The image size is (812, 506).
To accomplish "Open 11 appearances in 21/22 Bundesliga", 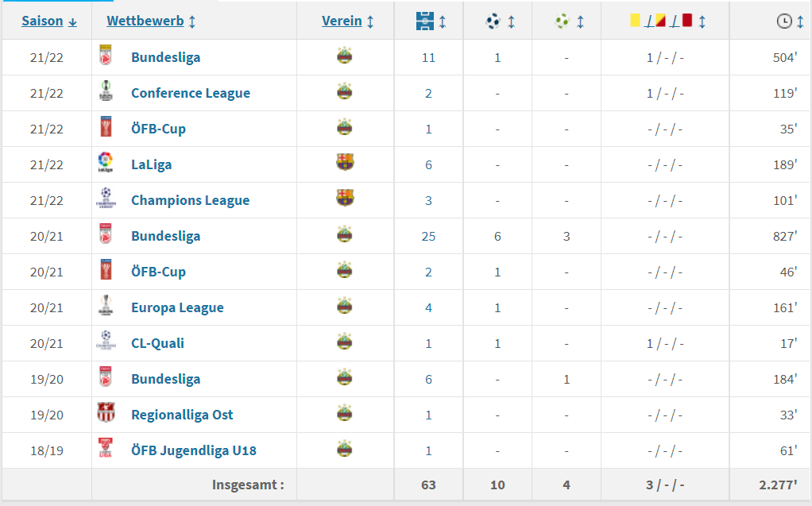I will (x=428, y=57).
